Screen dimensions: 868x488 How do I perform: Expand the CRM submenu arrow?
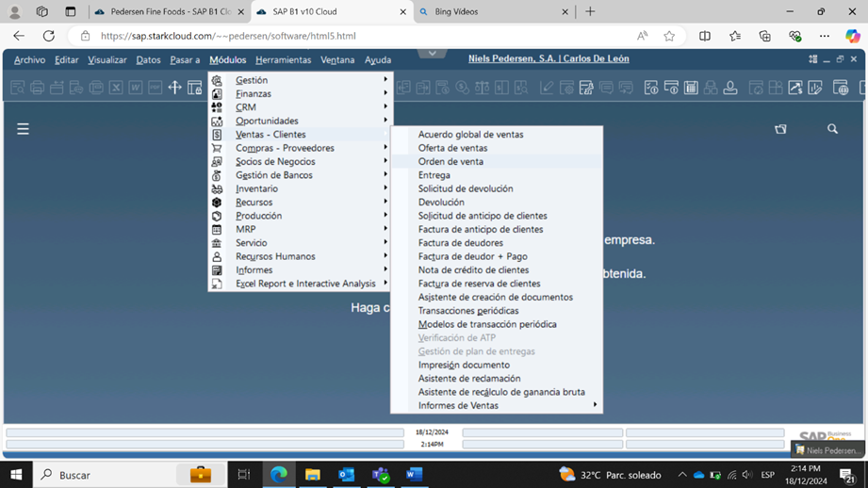point(385,106)
